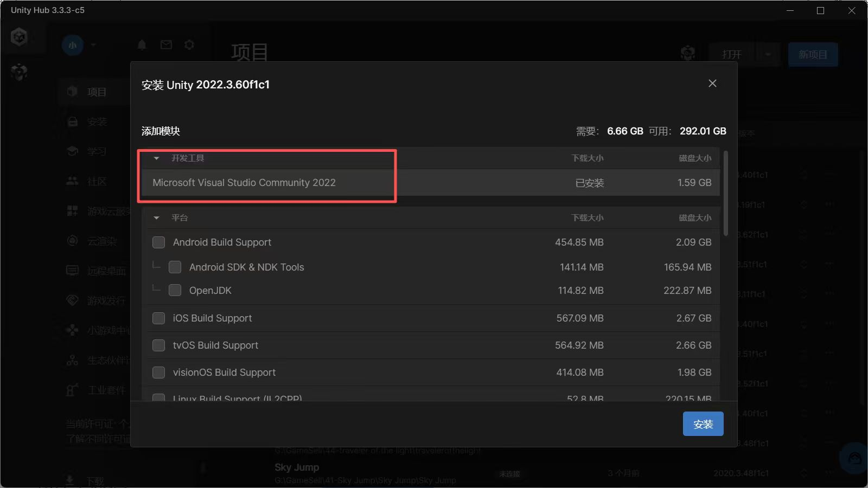The image size is (868, 488).
Task: Open the notifications bell icon
Action: pos(142,45)
